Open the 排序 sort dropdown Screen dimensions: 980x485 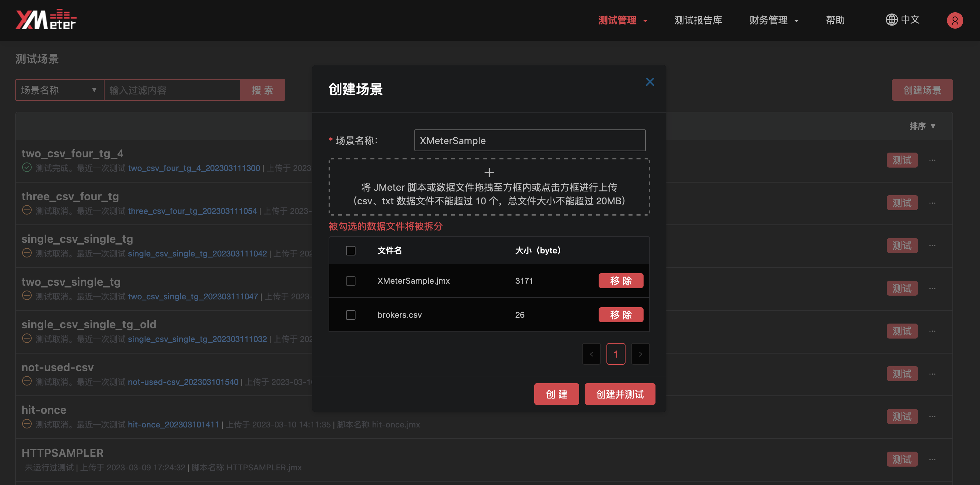point(922,126)
